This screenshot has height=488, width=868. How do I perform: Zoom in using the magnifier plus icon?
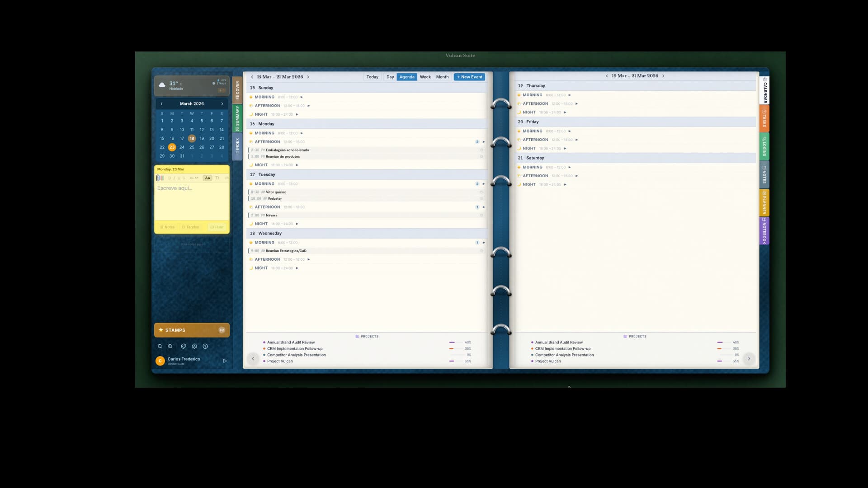[x=170, y=346]
